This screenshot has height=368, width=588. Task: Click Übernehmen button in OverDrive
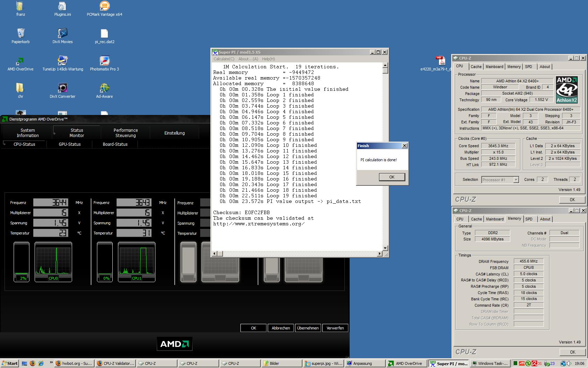(x=308, y=328)
